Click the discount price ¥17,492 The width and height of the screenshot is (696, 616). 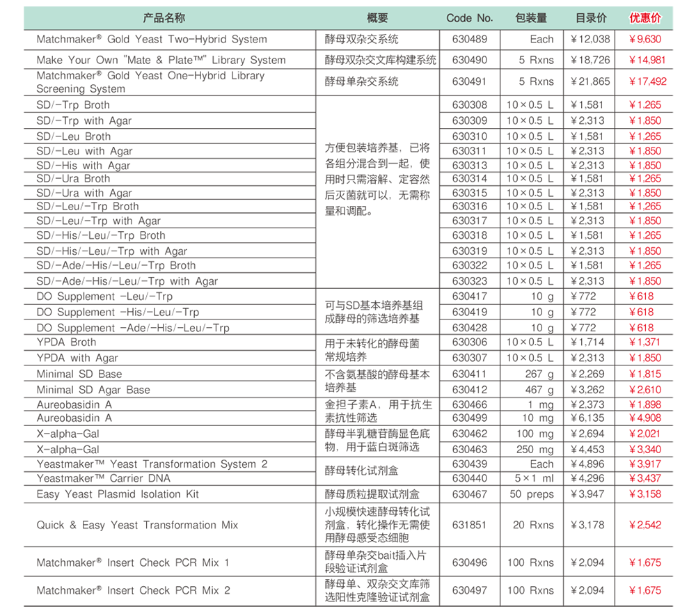[647, 81]
